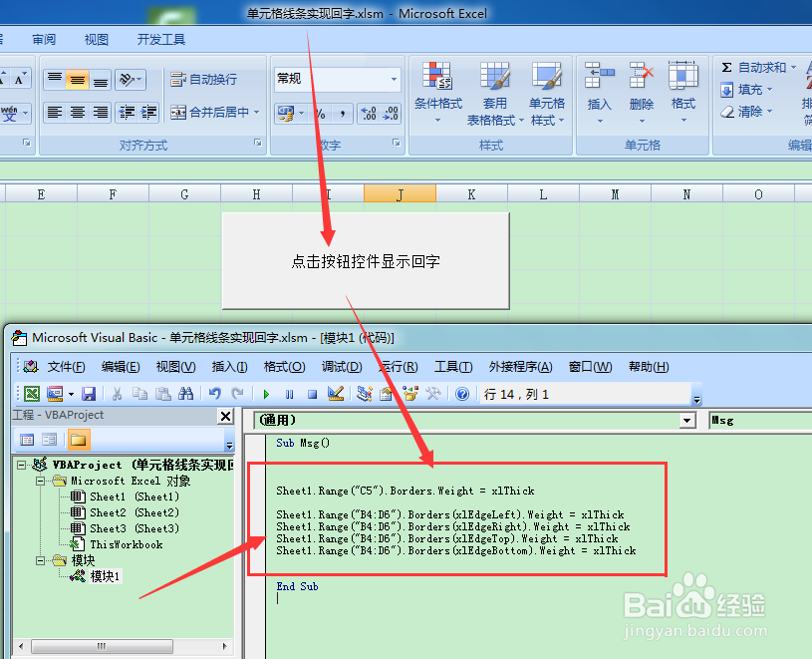Open Conditional Formatting in Excel ribbon
812x659 pixels.
click(437, 92)
